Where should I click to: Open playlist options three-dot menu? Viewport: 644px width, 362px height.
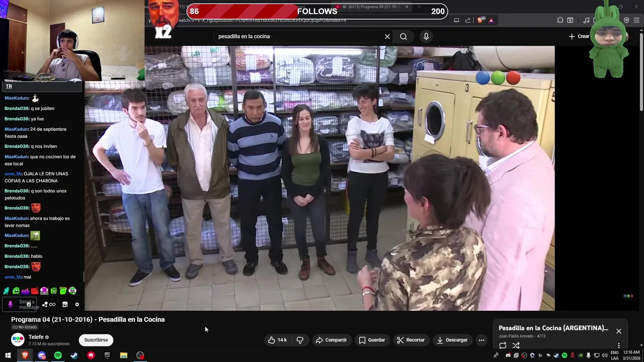pos(619,345)
